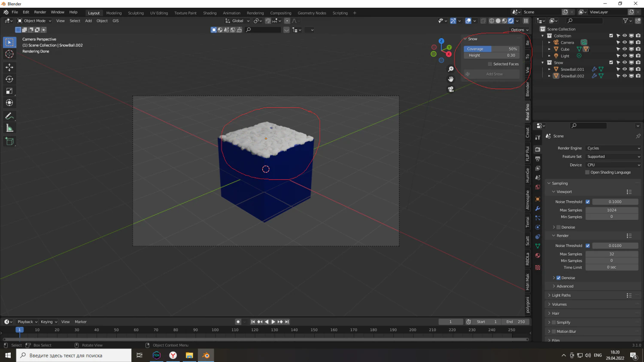Click Render Max Samples field
644x362 pixels.
[612, 254]
